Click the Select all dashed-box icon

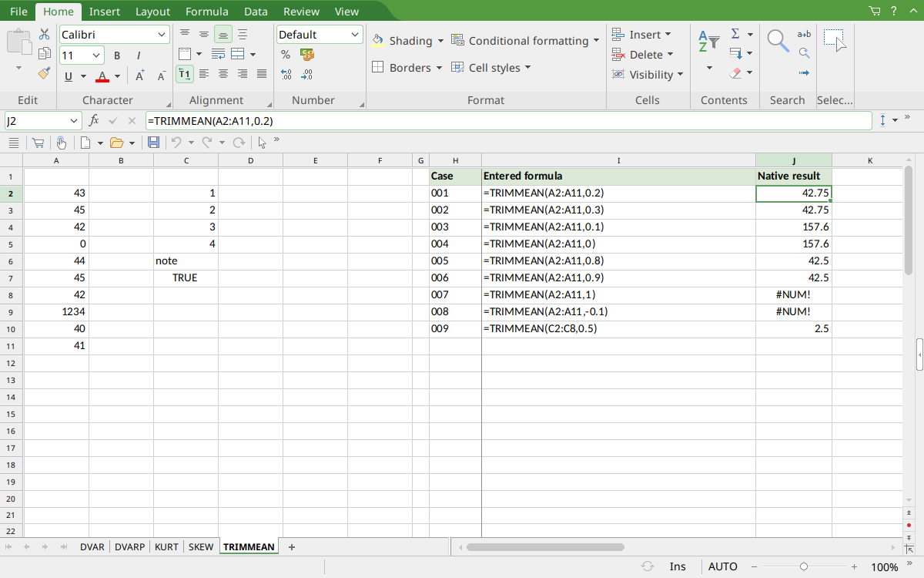835,41
